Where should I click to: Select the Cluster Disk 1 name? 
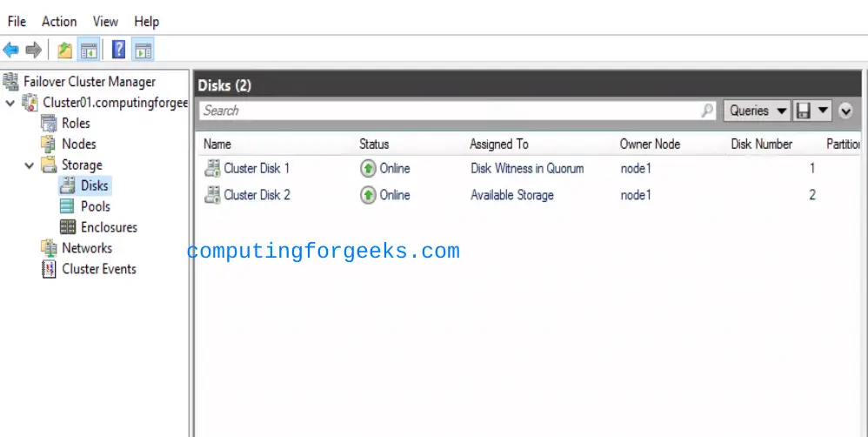tap(257, 168)
